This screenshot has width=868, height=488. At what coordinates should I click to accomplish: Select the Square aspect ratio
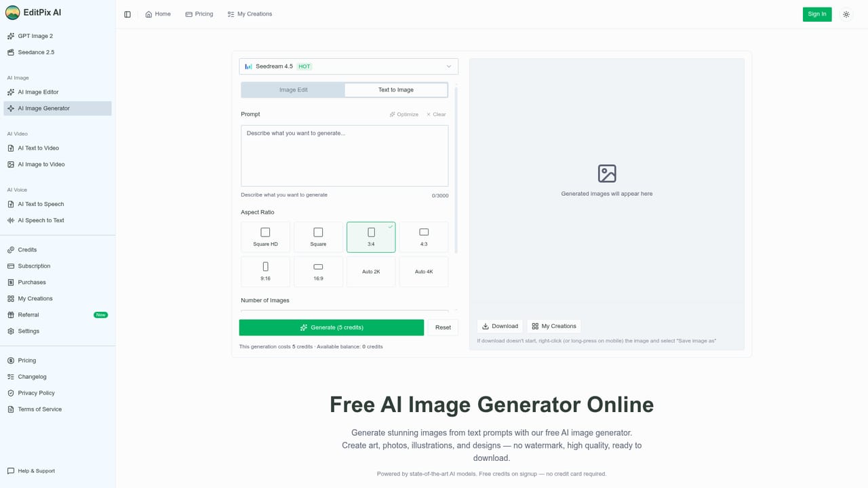pos(318,237)
